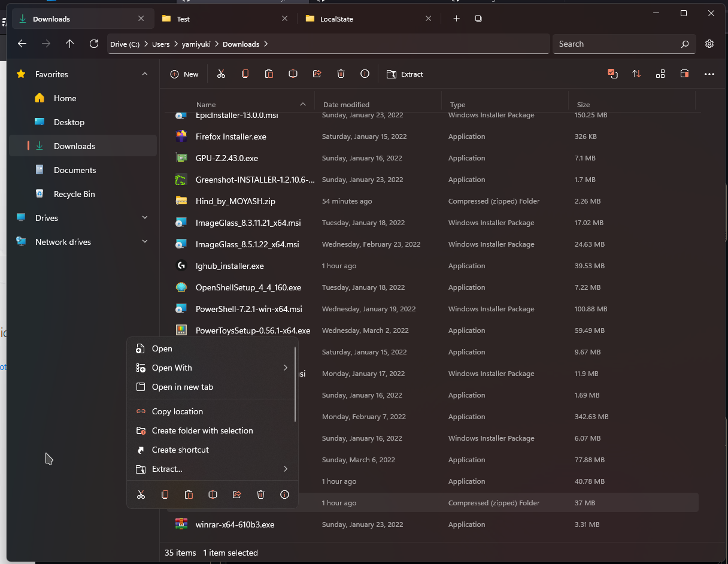Delete selected item via the trash toolbar icon

341,74
